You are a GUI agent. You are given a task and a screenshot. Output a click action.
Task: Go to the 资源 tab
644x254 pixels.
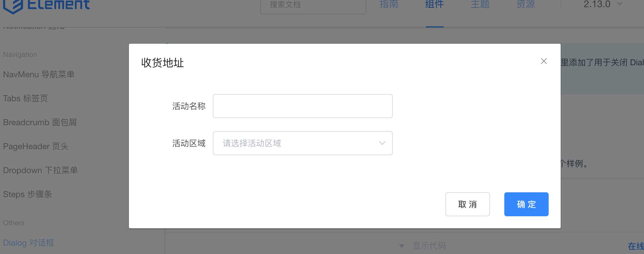(526, 4)
